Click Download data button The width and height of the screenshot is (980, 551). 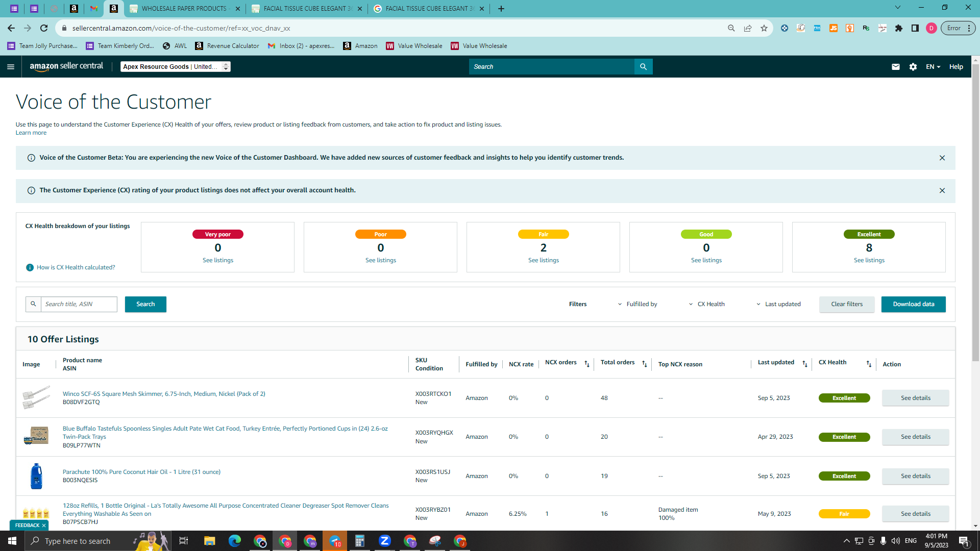tap(914, 304)
